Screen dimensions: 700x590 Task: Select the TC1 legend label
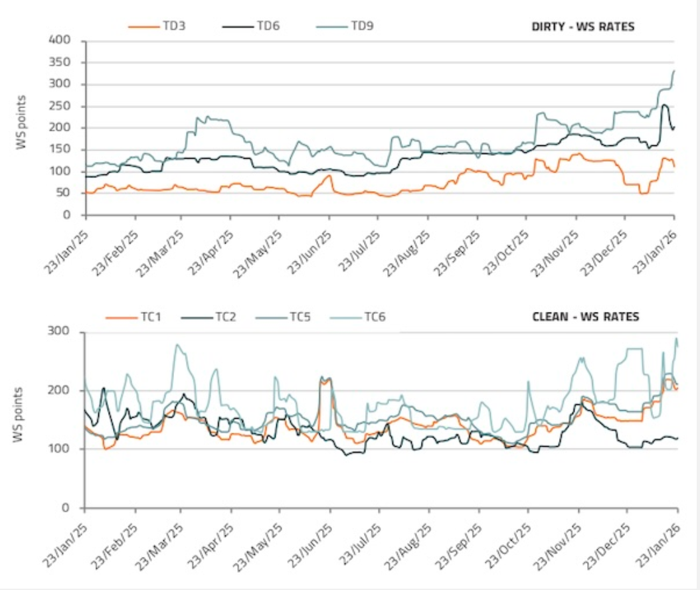point(151,317)
